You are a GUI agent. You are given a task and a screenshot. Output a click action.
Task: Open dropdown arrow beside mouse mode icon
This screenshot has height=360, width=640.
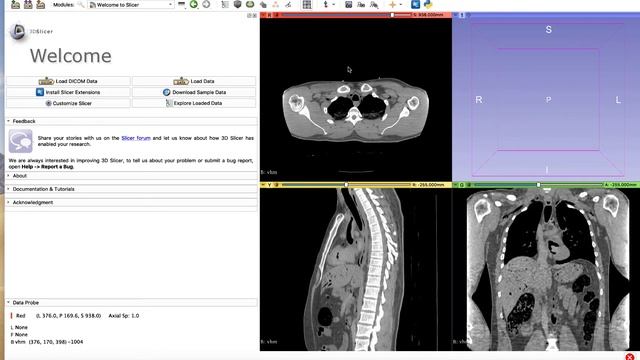coord(334,5)
